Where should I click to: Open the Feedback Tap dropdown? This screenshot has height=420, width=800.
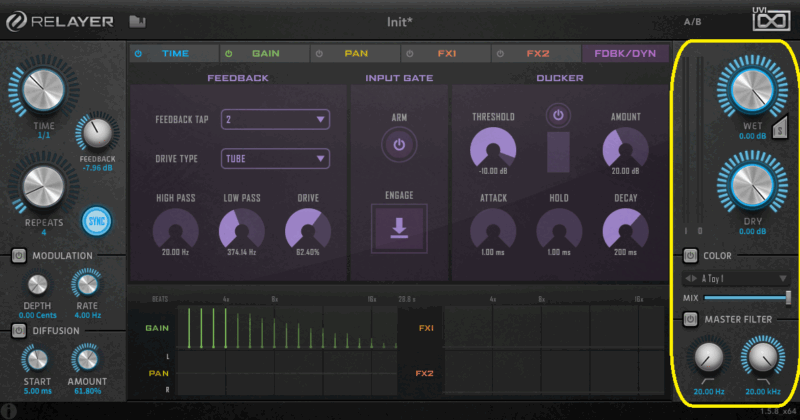(x=275, y=119)
